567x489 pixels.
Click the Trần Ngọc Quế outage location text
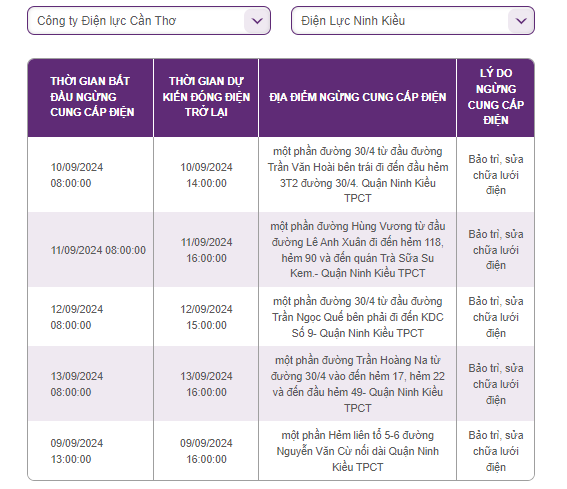click(358, 317)
